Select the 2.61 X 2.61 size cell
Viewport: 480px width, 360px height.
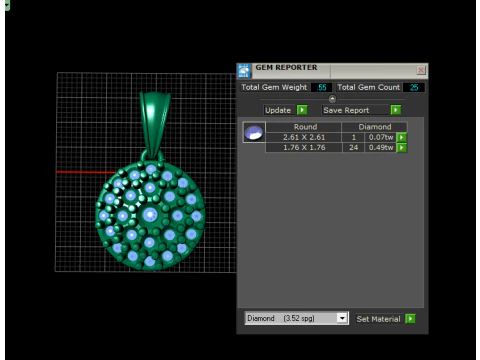click(304, 137)
